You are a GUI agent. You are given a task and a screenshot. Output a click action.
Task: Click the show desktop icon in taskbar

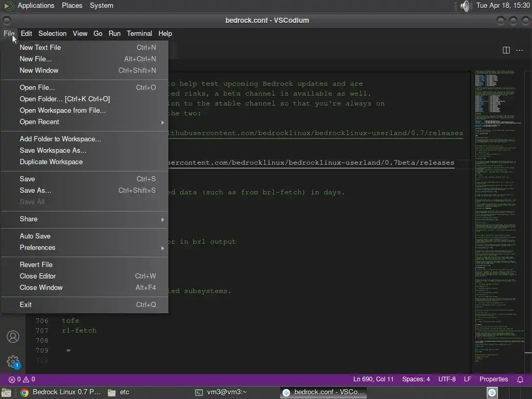click(6, 393)
